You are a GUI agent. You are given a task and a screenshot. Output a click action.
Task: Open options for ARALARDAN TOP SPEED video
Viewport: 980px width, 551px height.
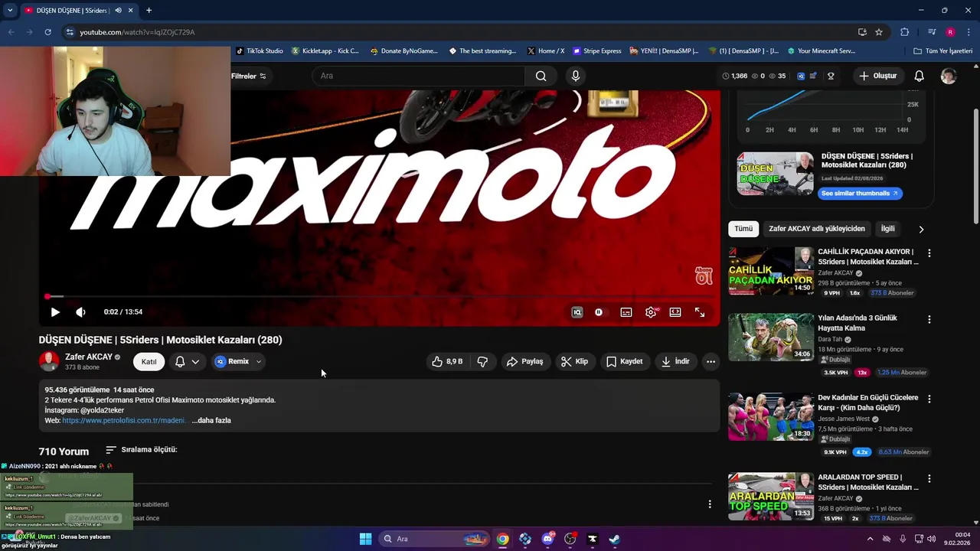pyautogui.click(x=929, y=478)
